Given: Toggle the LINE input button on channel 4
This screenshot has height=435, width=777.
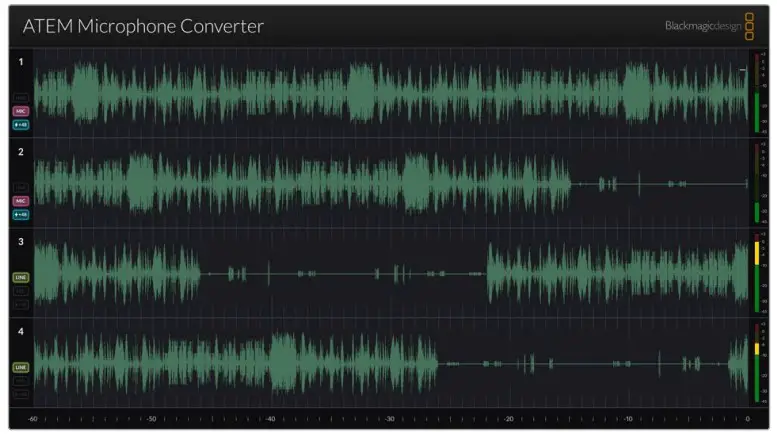Looking at the screenshot, I should click(21, 367).
